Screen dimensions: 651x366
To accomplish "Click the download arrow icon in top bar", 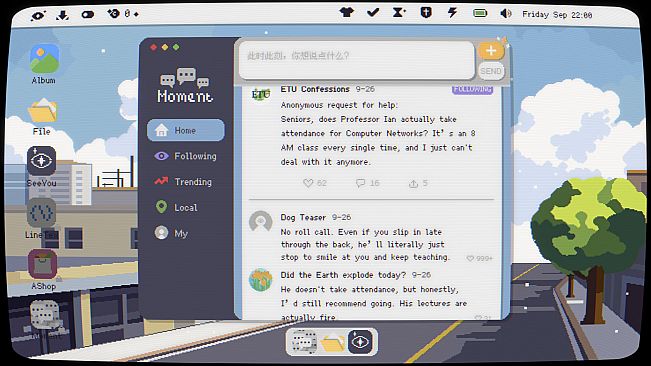I will click(x=63, y=15).
